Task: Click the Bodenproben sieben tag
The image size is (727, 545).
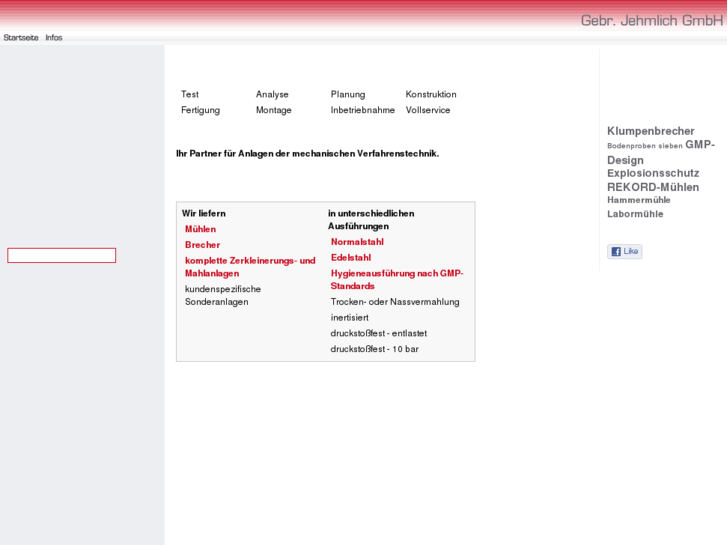Action: pos(645,146)
